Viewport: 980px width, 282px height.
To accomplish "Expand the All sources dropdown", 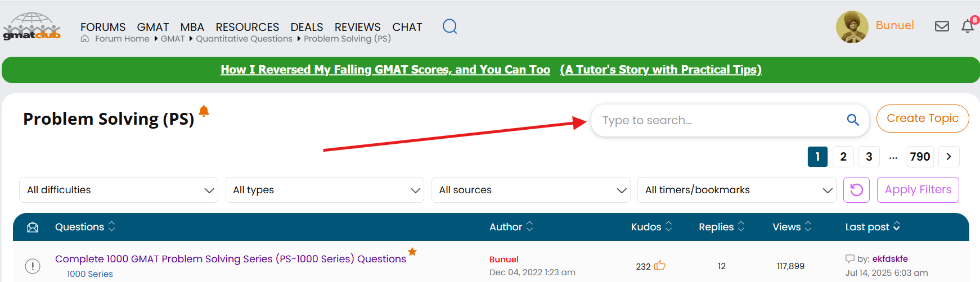I will [x=531, y=190].
